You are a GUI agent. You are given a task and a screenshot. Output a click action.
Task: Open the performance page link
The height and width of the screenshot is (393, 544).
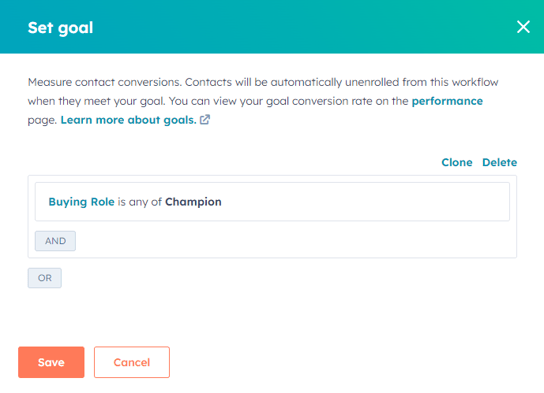[447, 101]
